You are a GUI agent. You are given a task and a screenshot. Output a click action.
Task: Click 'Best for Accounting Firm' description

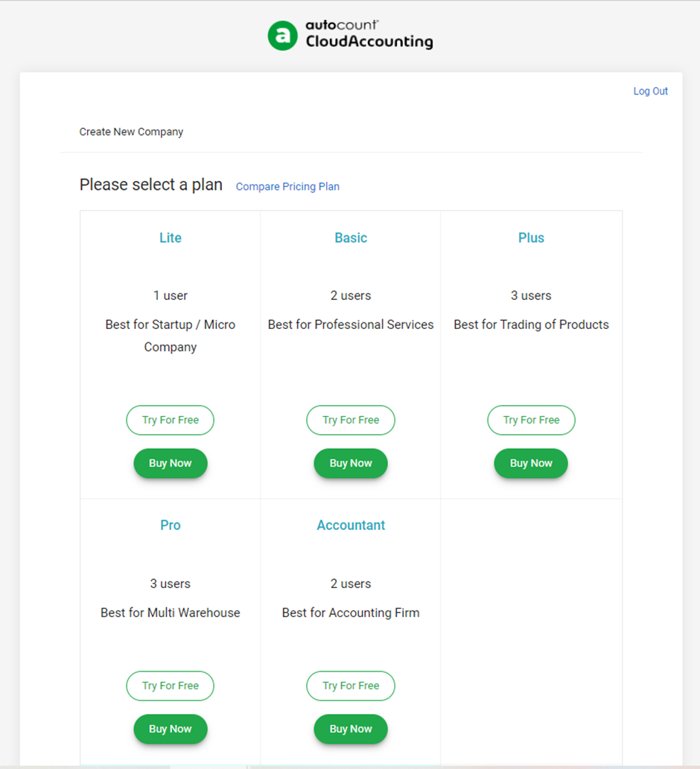tap(351, 613)
